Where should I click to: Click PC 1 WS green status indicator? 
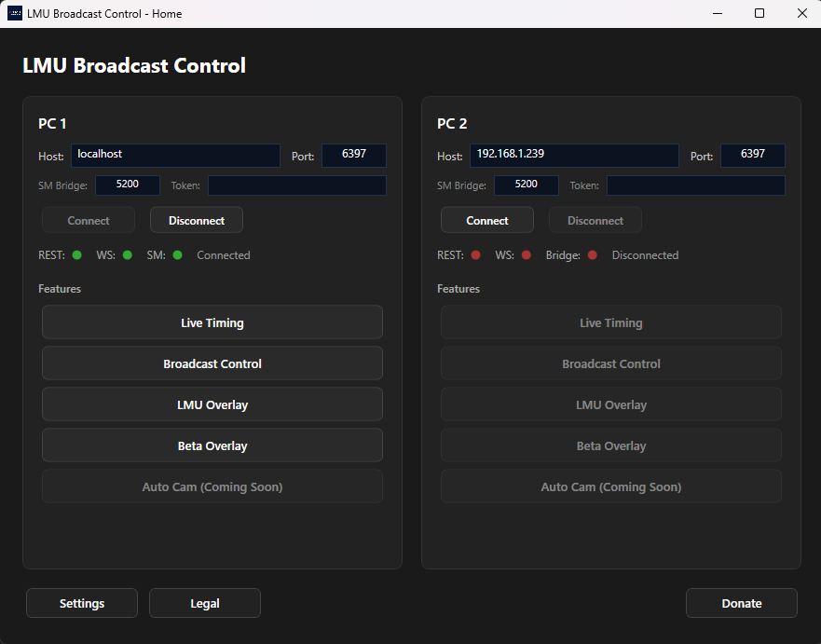(x=128, y=255)
